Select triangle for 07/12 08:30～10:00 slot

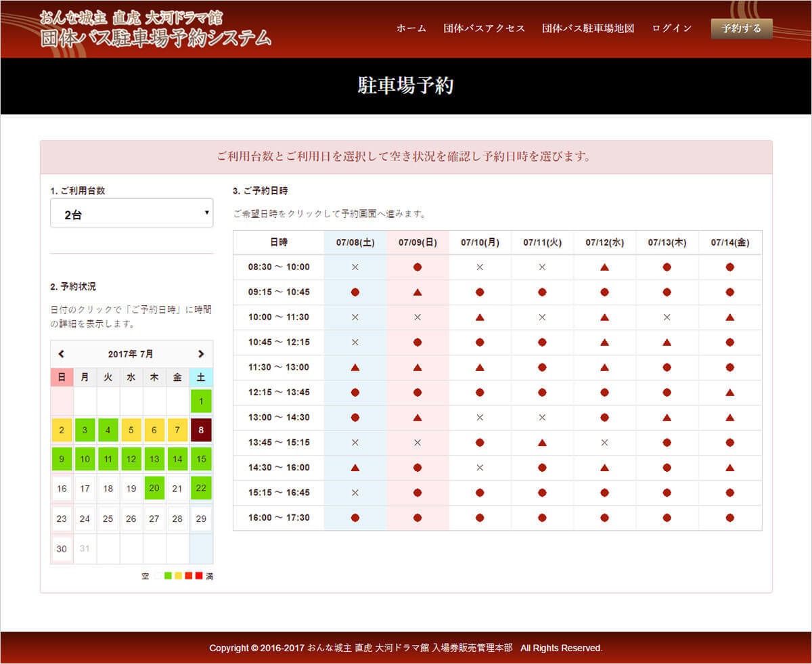click(x=604, y=267)
